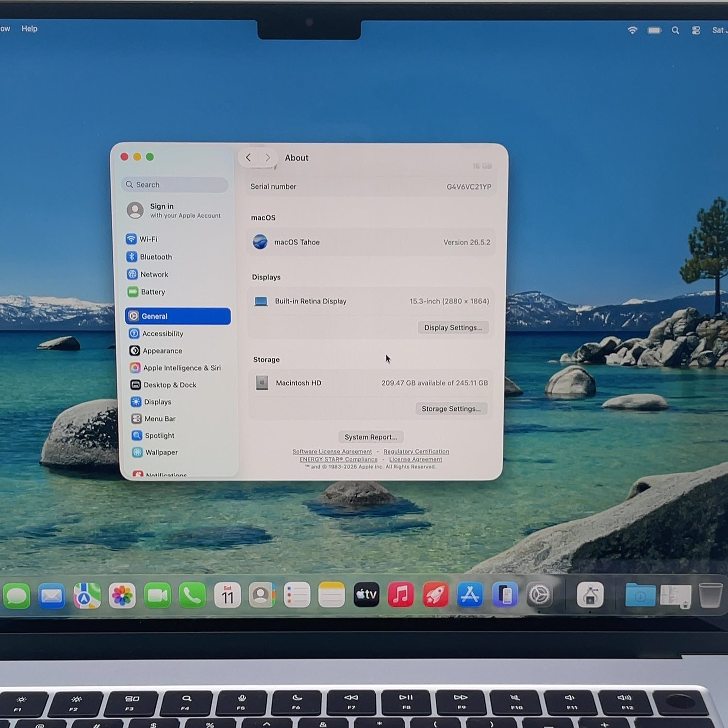Image resolution: width=728 pixels, height=728 pixels.
Task: Click the Display Settings button
Action: [x=453, y=328]
